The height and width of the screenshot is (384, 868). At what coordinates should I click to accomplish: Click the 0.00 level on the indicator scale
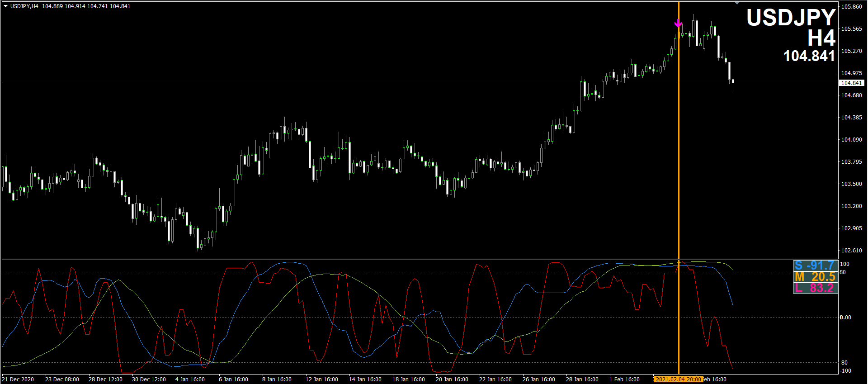click(845, 318)
